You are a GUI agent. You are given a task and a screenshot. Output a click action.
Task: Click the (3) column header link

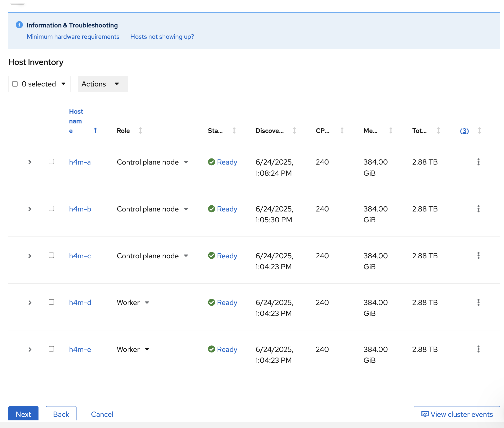click(x=464, y=131)
